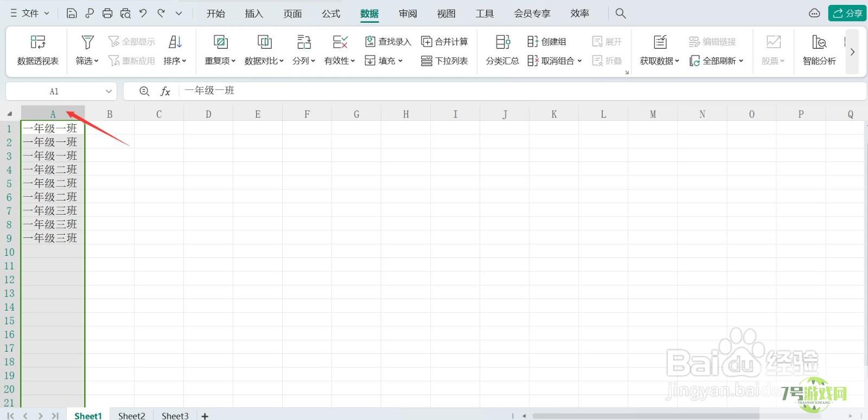The height and width of the screenshot is (420, 868).
Task: Click the select-all corner triangle
Action: 10,114
